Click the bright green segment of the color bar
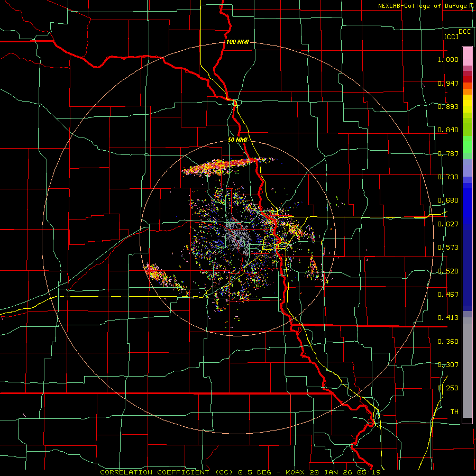The image size is (476, 476). click(x=467, y=144)
